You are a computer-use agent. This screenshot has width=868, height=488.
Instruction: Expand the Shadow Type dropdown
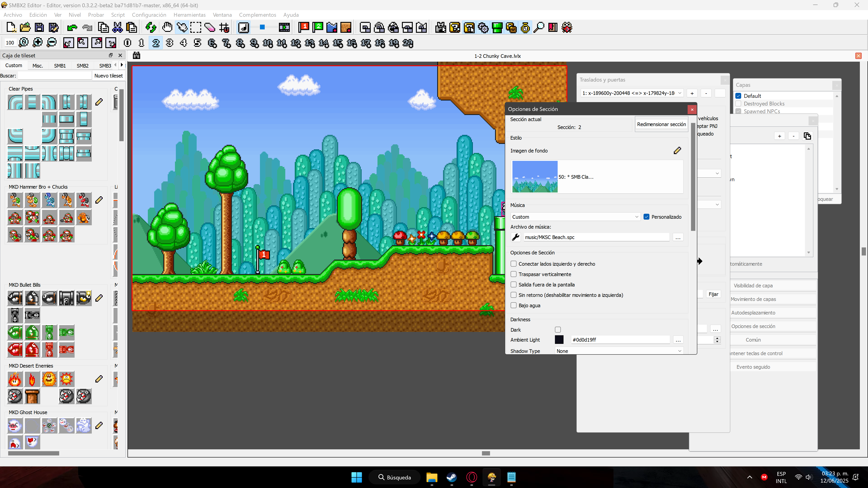click(619, 351)
